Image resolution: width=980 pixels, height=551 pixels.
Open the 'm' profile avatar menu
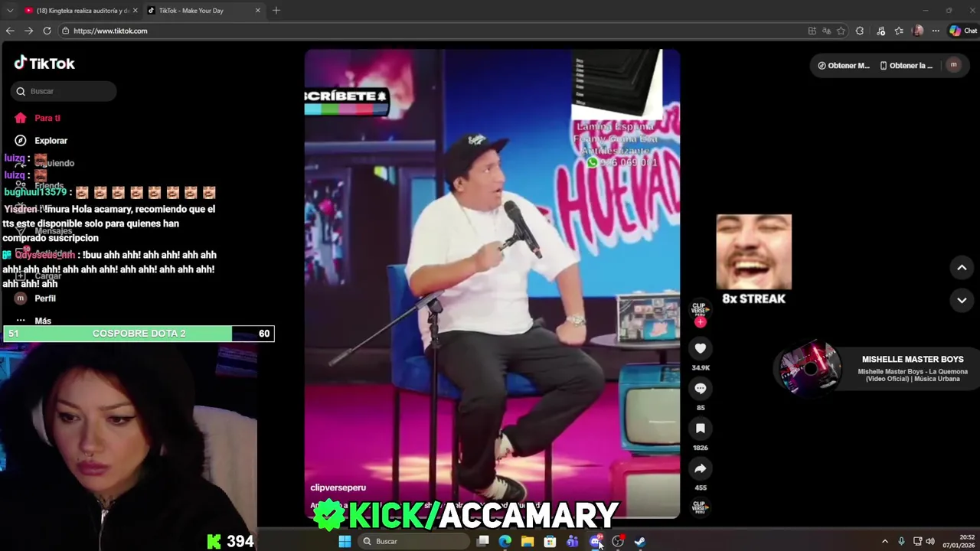click(953, 65)
